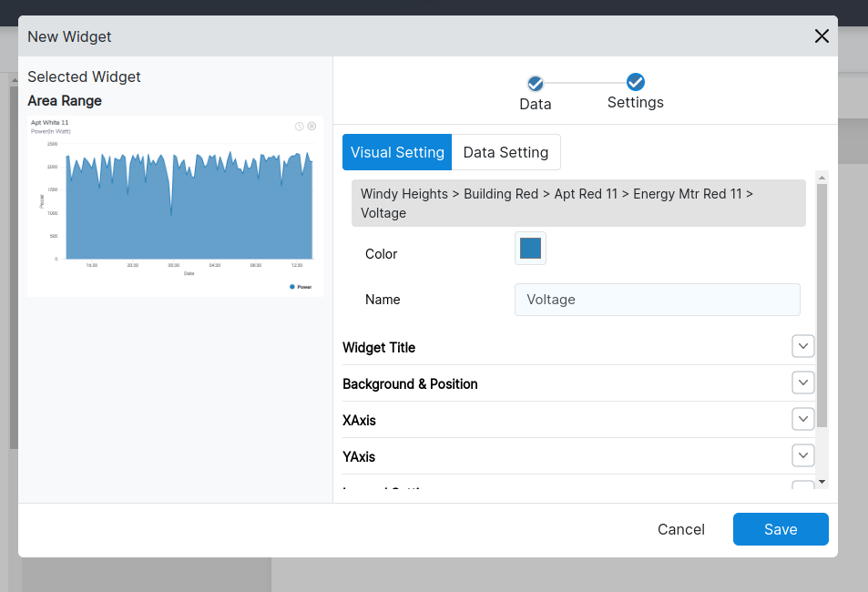Expand the Background & Position section
This screenshot has width=868, height=592.
point(802,383)
